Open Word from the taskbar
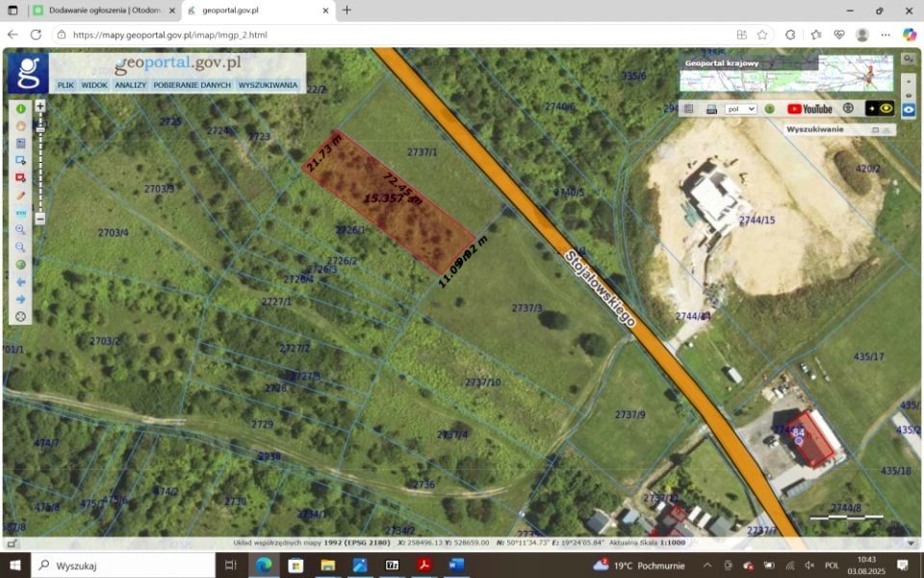This screenshot has width=924, height=578. [456, 565]
